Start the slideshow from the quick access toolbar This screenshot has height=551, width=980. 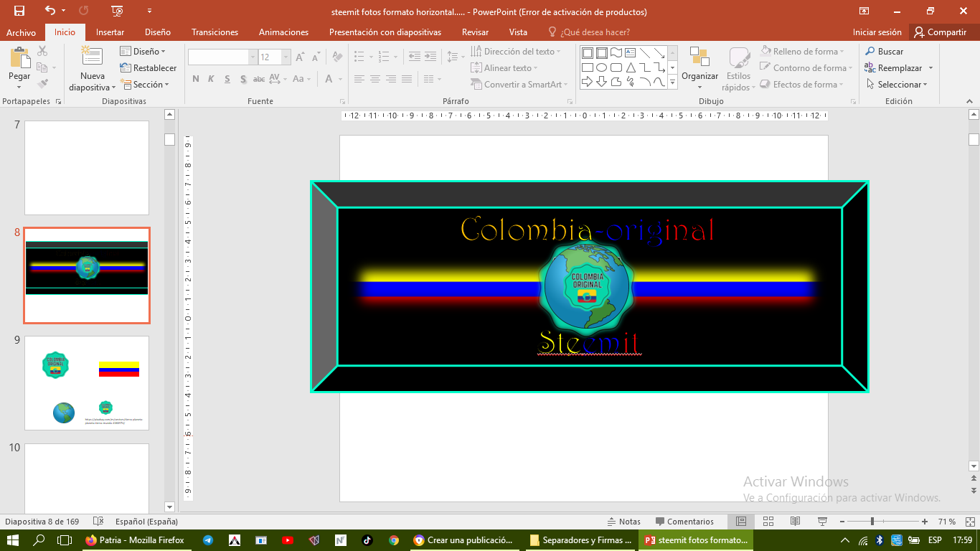[118, 11]
